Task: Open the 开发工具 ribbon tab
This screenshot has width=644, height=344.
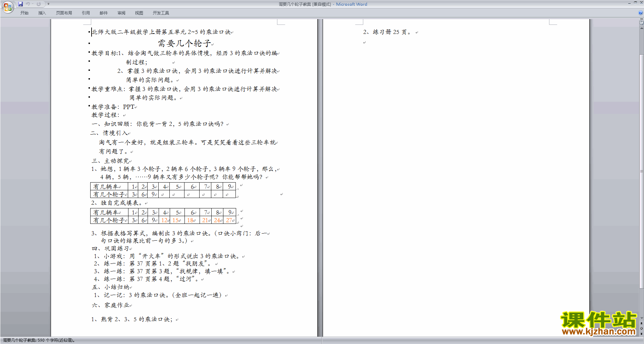Action: tap(161, 13)
